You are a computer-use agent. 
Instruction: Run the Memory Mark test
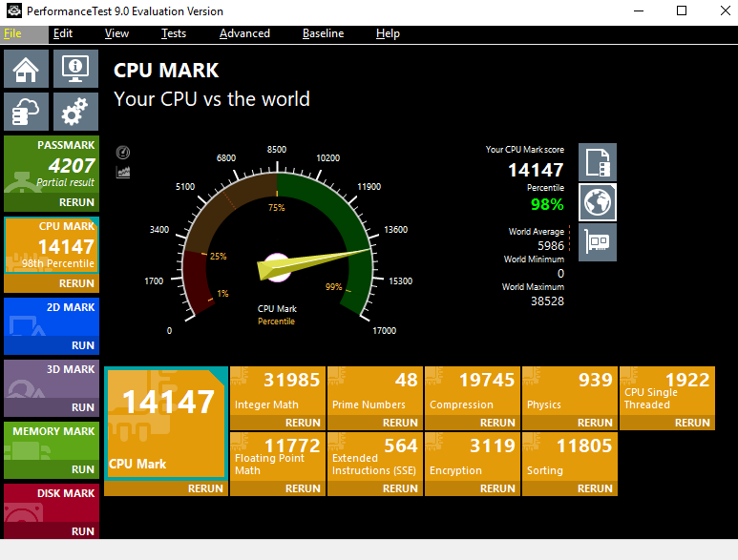coord(52,469)
